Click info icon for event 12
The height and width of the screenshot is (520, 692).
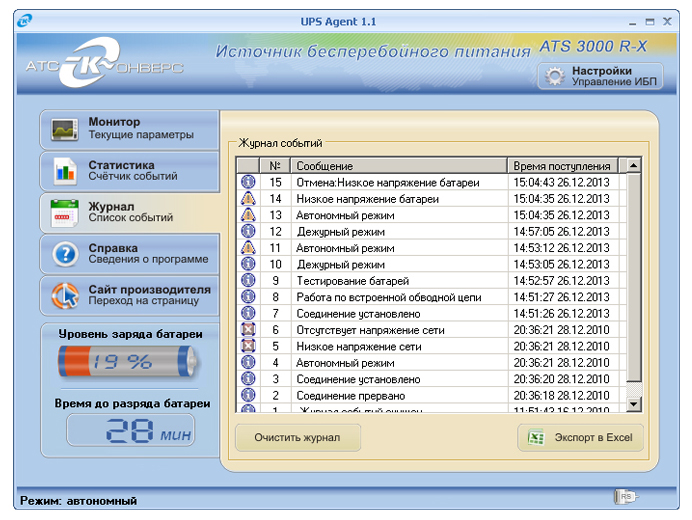pyautogui.click(x=248, y=231)
